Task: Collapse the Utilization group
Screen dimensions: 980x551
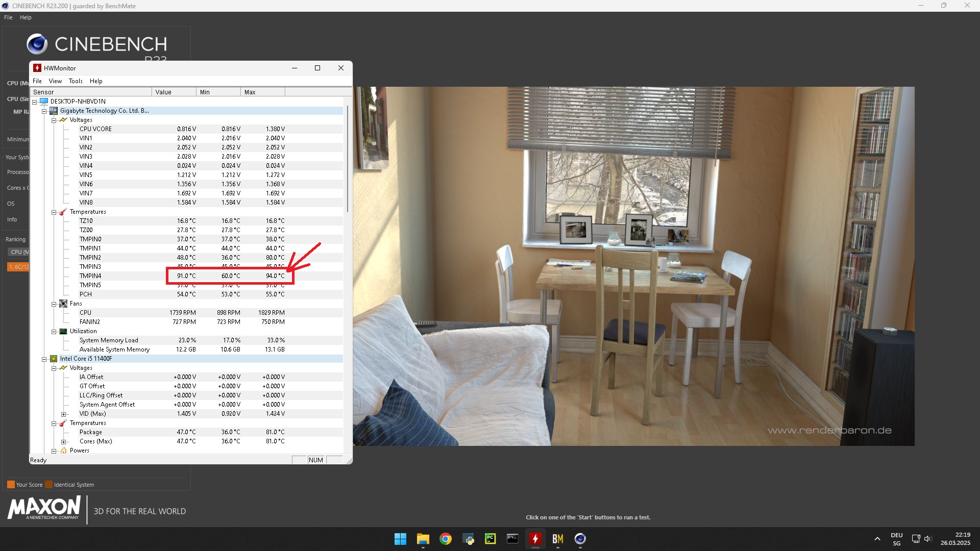Action: point(54,331)
